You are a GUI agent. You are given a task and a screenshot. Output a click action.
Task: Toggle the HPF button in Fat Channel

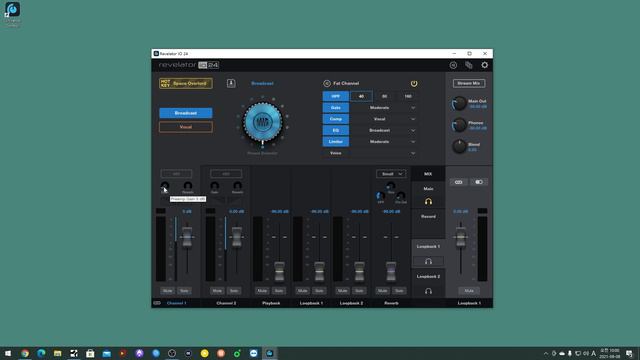click(336, 96)
